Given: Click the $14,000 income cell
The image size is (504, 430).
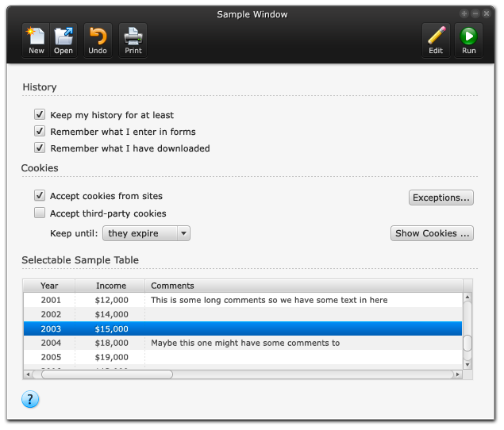Looking at the screenshot, I should [112, 314].
